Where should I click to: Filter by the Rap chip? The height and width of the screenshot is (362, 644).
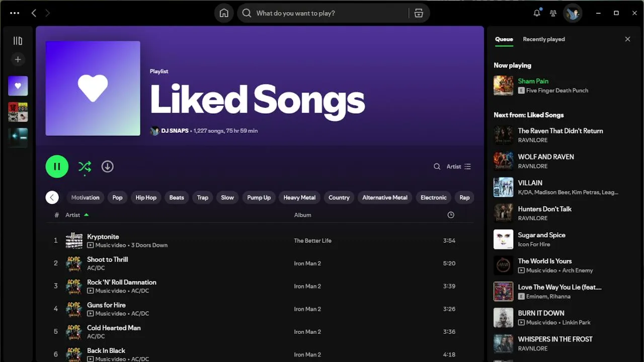(x=464, y=198)
